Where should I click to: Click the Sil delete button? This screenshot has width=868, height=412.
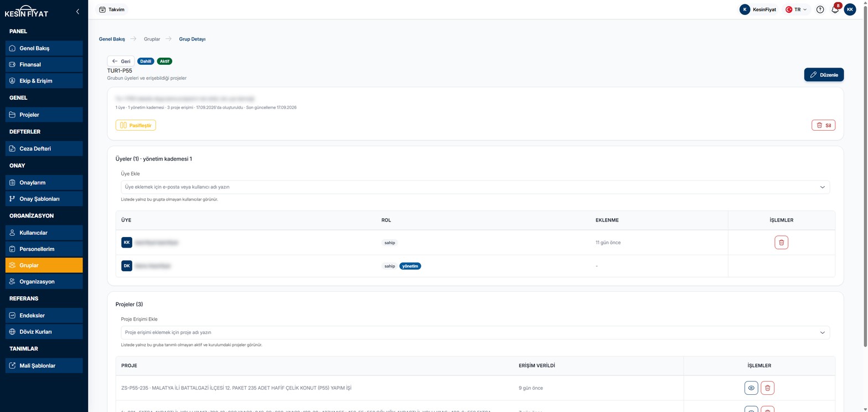823,125
